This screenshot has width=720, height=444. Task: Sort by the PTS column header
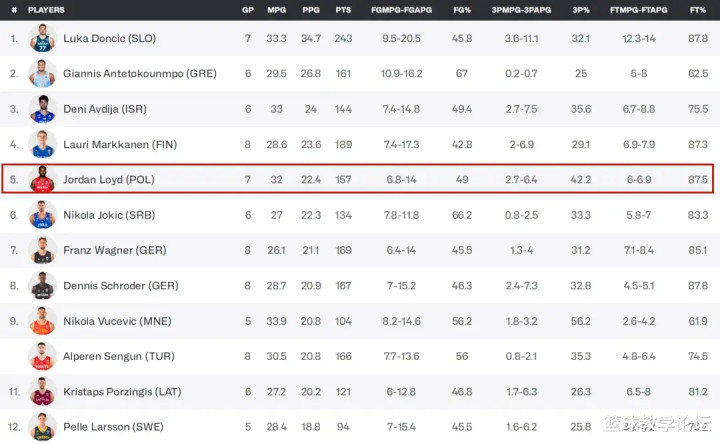point(343,10)
